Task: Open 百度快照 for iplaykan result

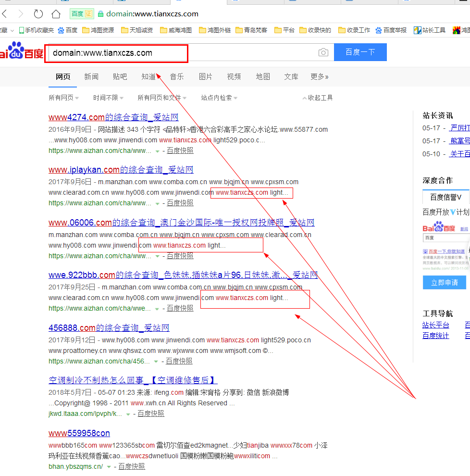Action: pos(180,203)
